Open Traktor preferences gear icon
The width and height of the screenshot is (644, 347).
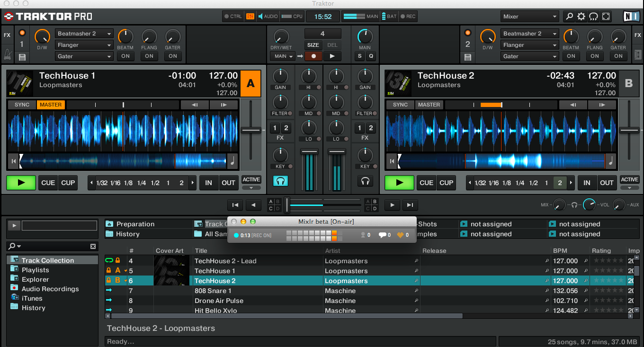[581, 17]
